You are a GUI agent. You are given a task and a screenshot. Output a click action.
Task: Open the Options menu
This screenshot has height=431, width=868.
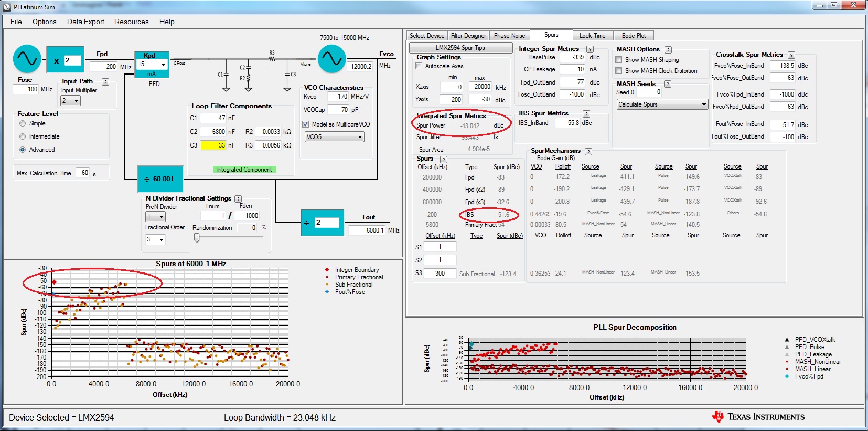(45, 22)
